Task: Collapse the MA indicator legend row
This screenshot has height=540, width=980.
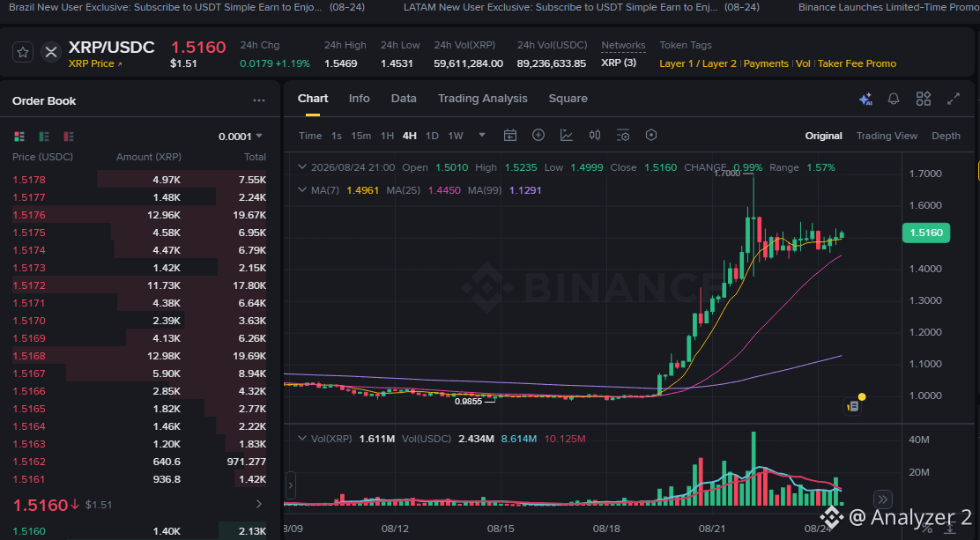Action: click(302, 189)
